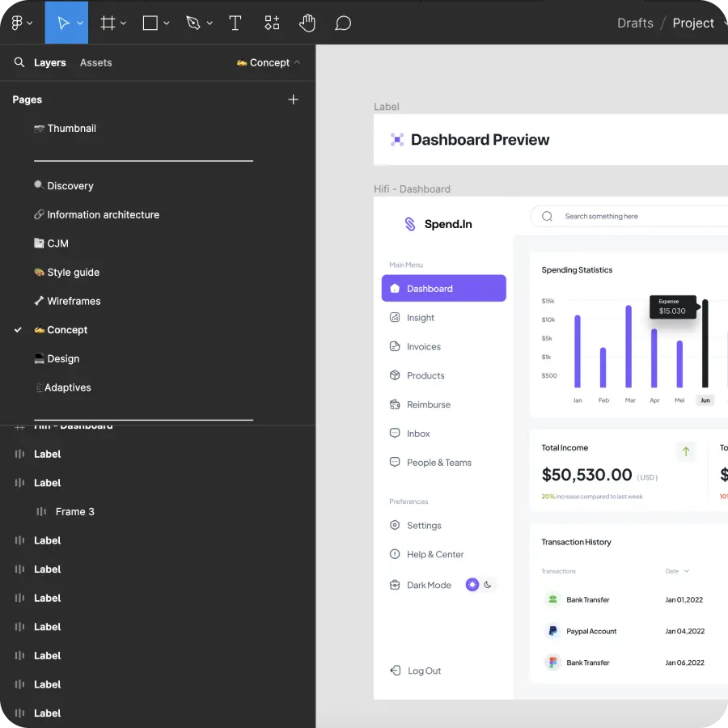Select the Frame tool
728x728 pixels.
108,23
